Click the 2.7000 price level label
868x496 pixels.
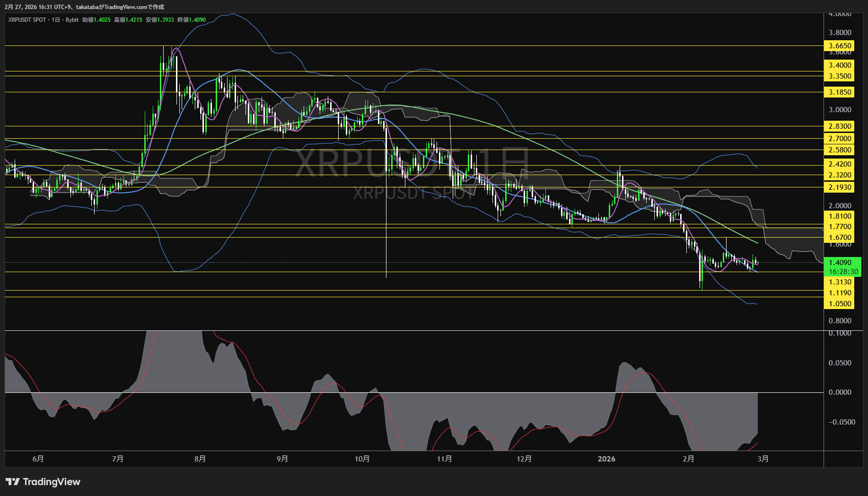click(840, 139)
